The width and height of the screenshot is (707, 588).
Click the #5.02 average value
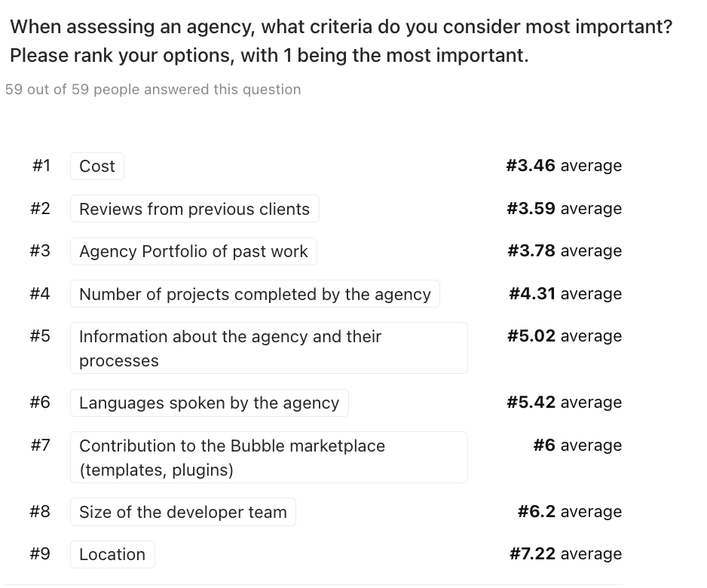[x=565, y=336]
